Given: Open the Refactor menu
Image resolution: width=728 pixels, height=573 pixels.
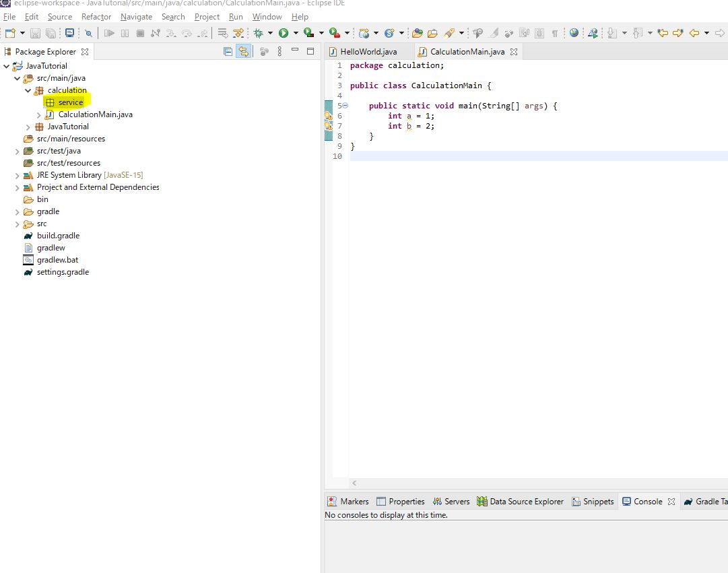Looking at the screenshot, I should (x=96, y=17).
